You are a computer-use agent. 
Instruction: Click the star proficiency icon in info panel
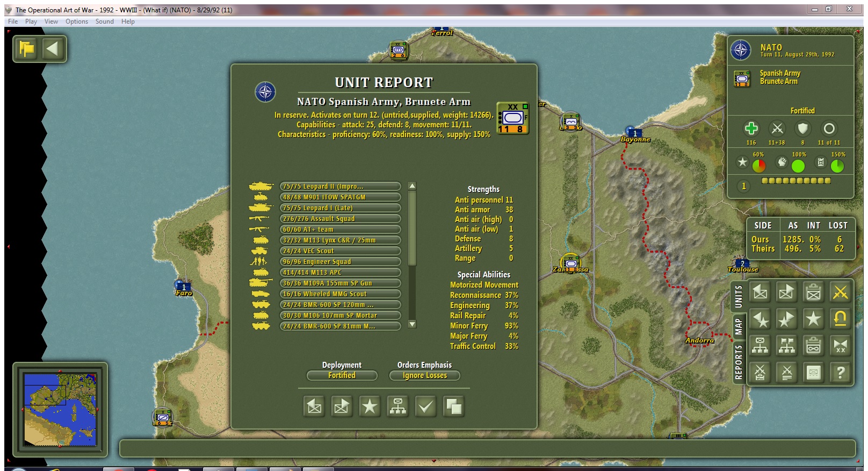coord(742,162)
